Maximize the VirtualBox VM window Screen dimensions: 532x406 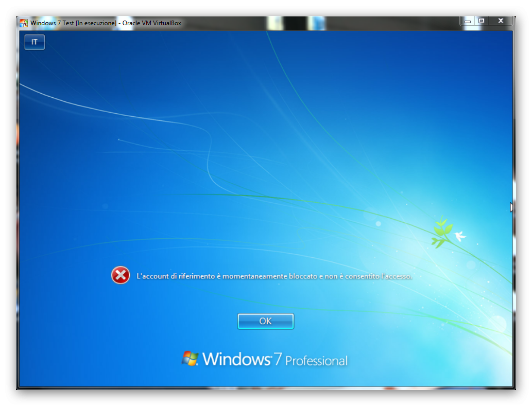(x=481, y=21)
